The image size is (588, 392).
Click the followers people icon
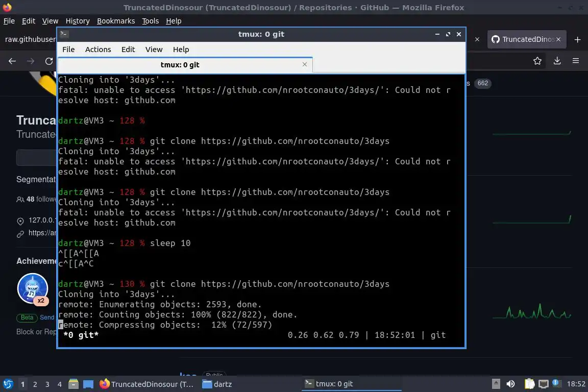[20, 200]
